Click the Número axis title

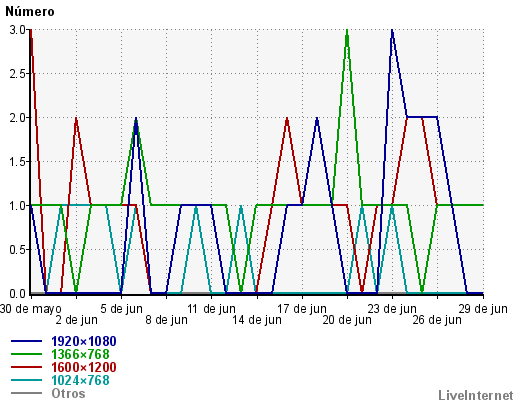coord(30,12)
